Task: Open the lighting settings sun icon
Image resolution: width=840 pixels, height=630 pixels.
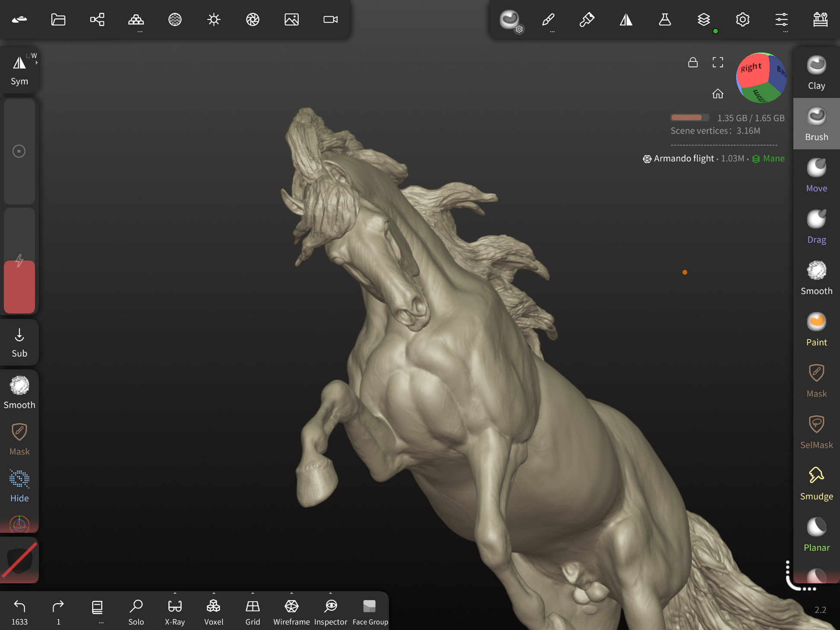Action: click(x=214, y=19)
